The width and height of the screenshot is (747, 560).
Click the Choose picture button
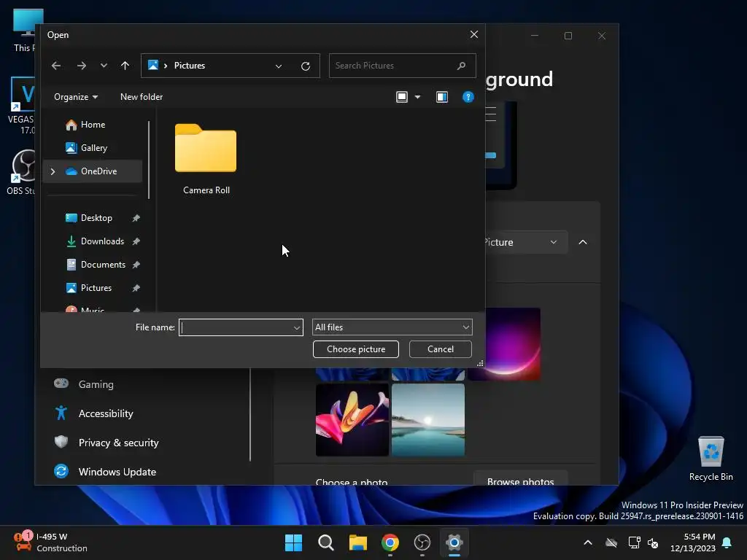[x=356, y=349]
